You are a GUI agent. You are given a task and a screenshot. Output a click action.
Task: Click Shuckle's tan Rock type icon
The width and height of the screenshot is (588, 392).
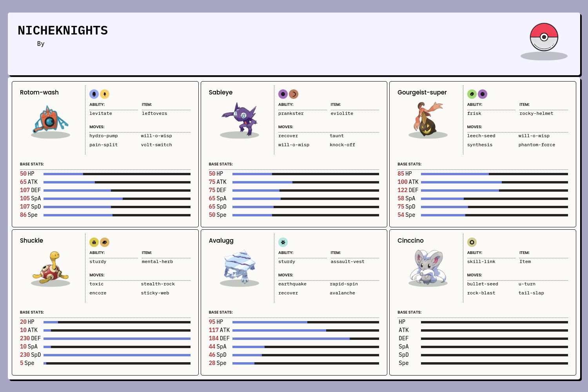pos(105,242)
